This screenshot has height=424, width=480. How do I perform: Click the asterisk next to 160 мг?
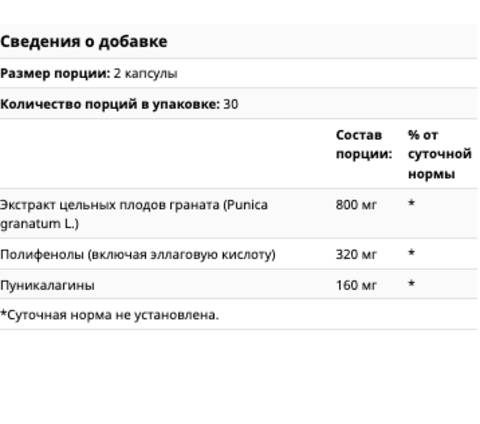(x=412, y=284)
